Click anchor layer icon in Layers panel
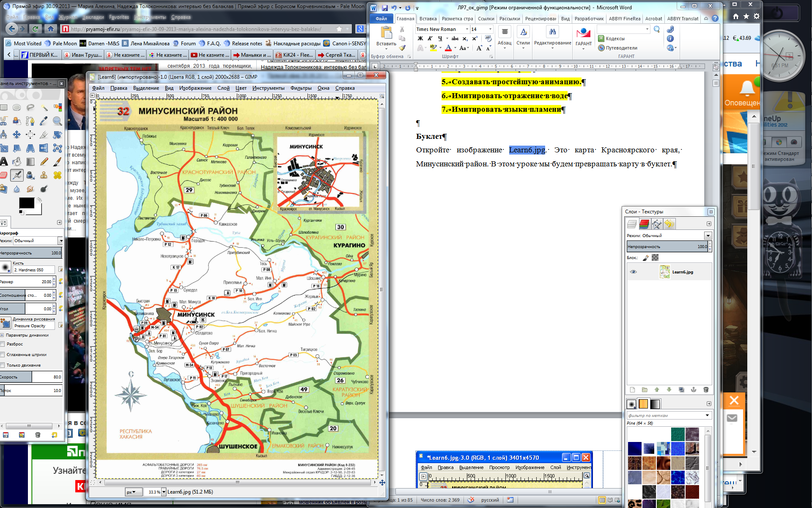Screen dimensions: 812x508 pyautogui.click(x=694, y=389)
